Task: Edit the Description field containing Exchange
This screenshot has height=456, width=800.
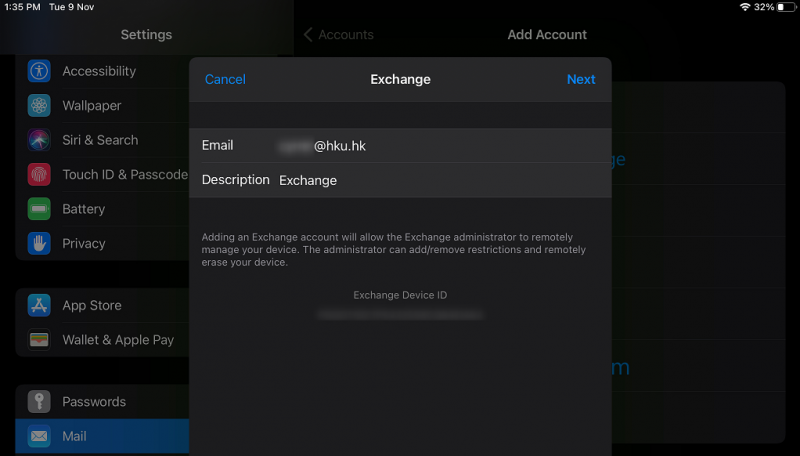Action: pyautogui.click(x=400, y=180)
